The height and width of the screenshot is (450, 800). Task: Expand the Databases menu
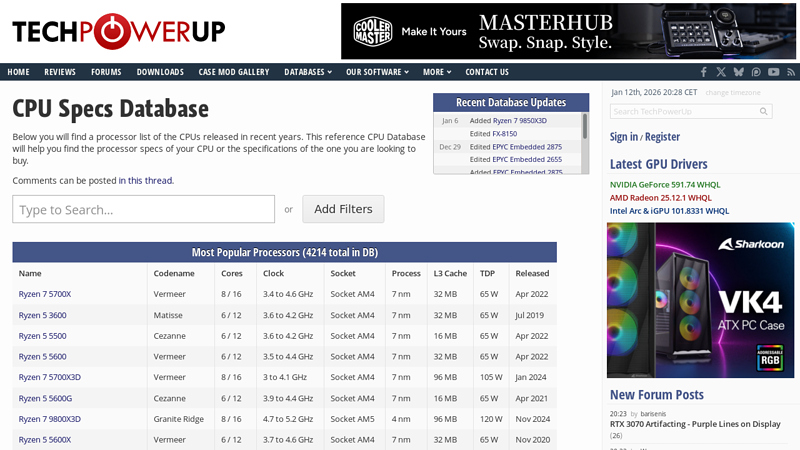(308, 72)
